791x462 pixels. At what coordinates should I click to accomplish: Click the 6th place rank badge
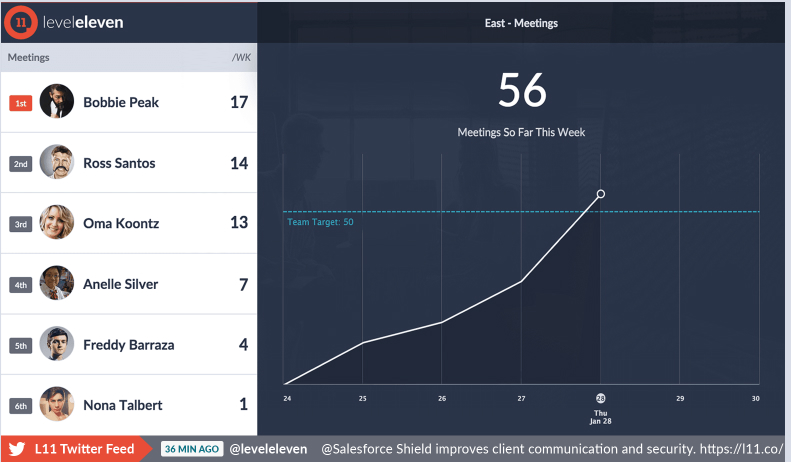point(21,406)
